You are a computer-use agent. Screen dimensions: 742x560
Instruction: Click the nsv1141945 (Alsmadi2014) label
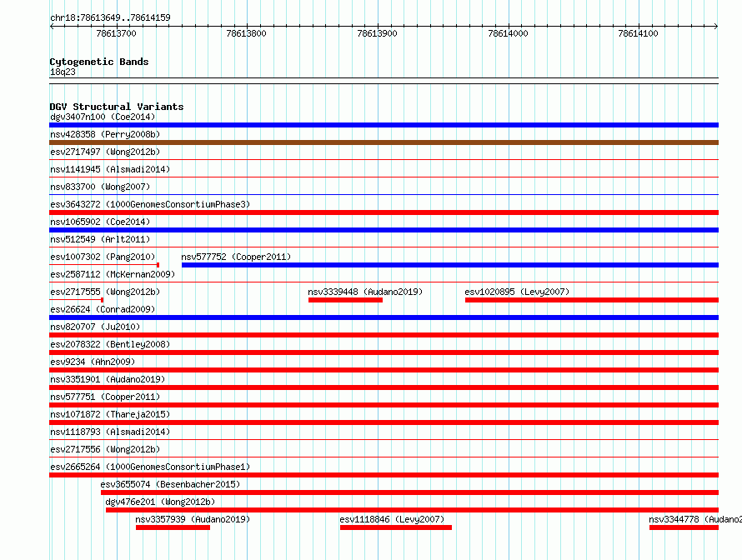pos(110,169)
